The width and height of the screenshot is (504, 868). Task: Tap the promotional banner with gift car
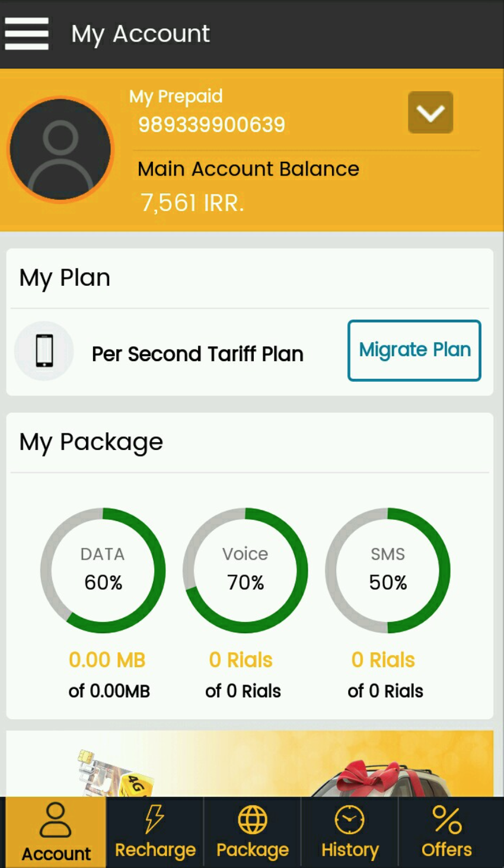click(250, 764)
